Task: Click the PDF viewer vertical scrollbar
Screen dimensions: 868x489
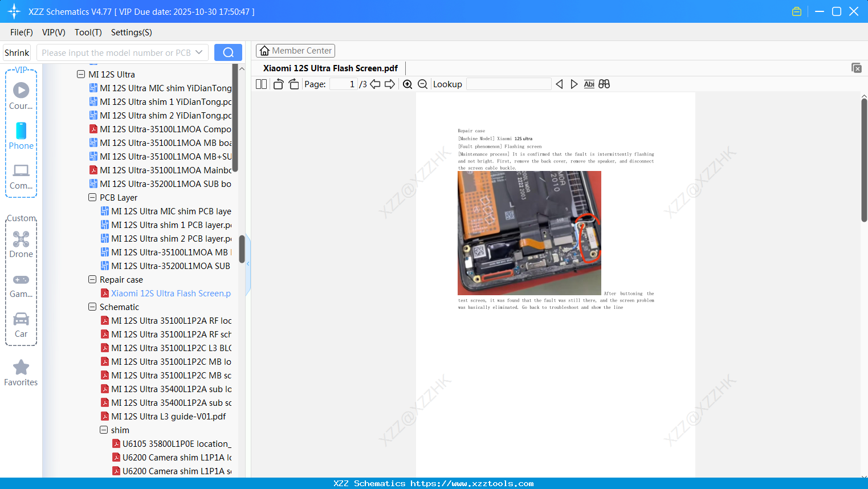Action: pyautogui.click(x=864, y=160)
